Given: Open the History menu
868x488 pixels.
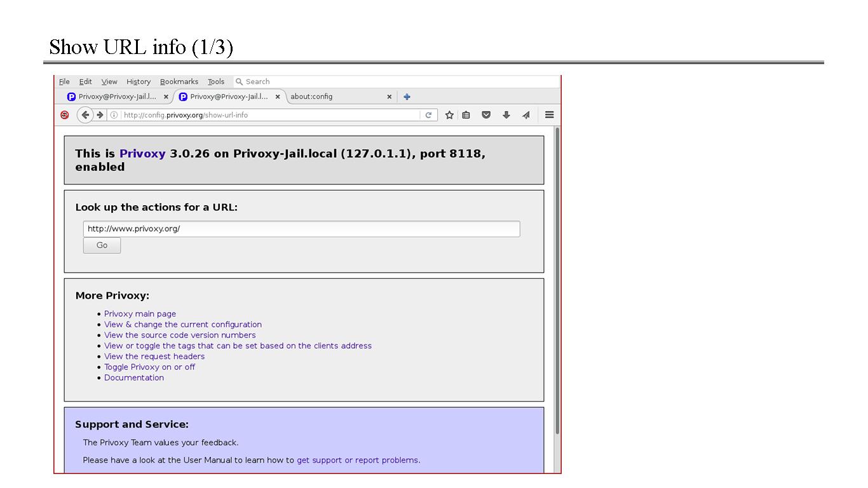Looking at the screenshot, I should click(139, 81).
